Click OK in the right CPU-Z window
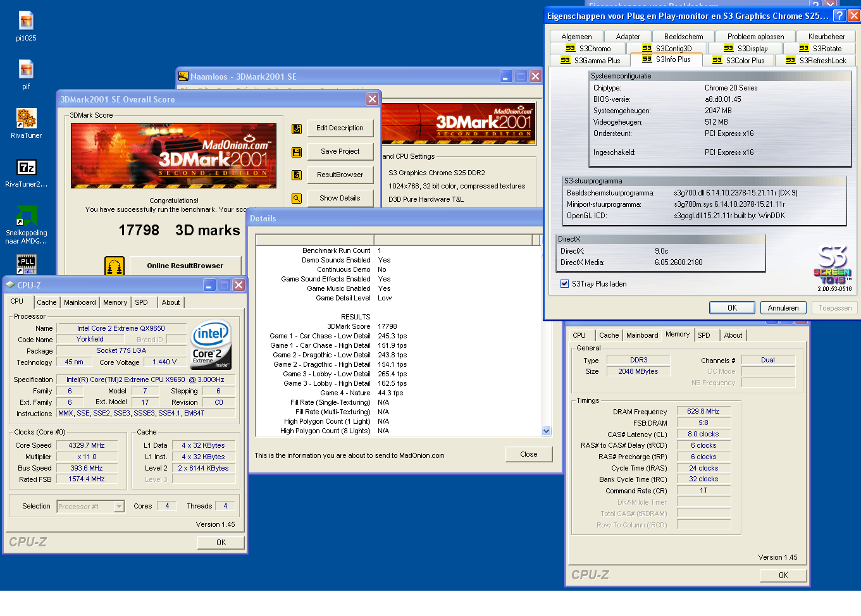The image size is (861, 616). pyautogui.click(x=783, y=576)
